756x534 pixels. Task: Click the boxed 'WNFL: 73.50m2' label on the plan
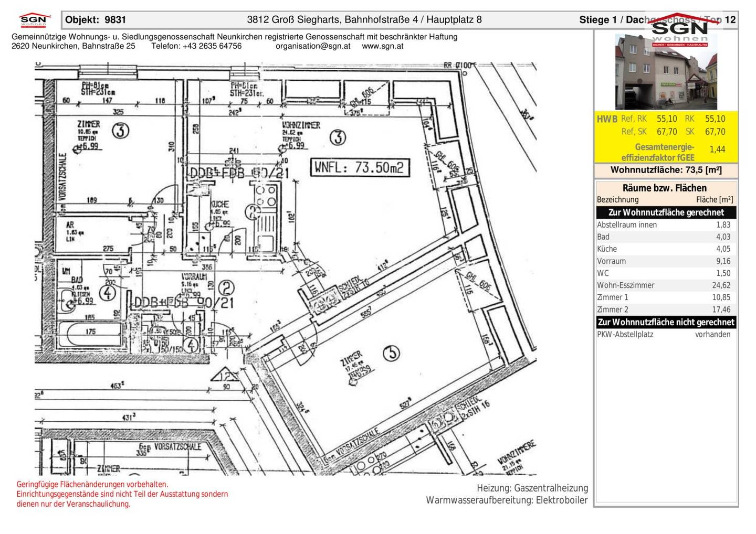pyautogui.click(x=359, y=167)
